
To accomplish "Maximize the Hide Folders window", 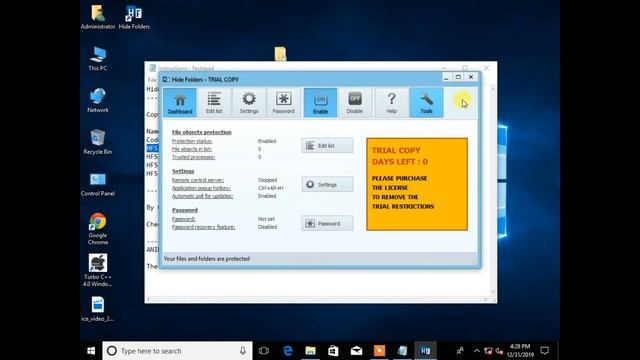I will point(458,77).
